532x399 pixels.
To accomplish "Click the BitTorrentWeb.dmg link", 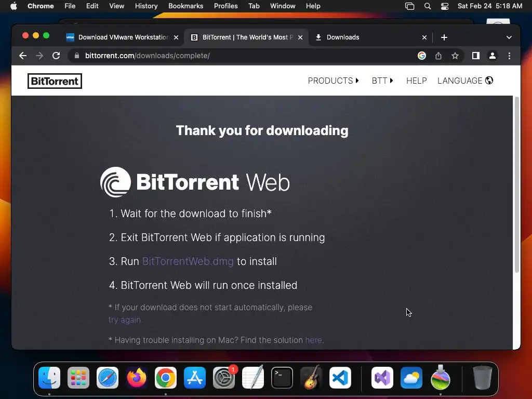I will coord(188,261).
